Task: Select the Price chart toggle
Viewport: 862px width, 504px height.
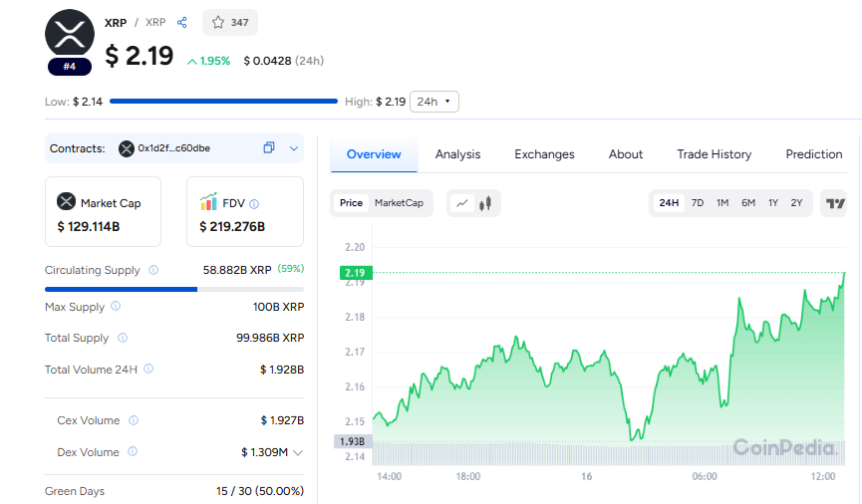Action: [x=352, y=203]
